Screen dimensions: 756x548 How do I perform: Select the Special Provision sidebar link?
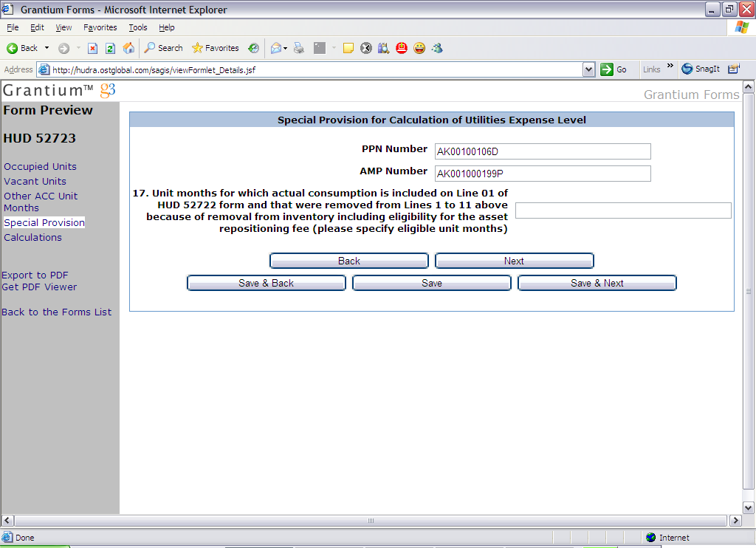(x=44, y=223)
